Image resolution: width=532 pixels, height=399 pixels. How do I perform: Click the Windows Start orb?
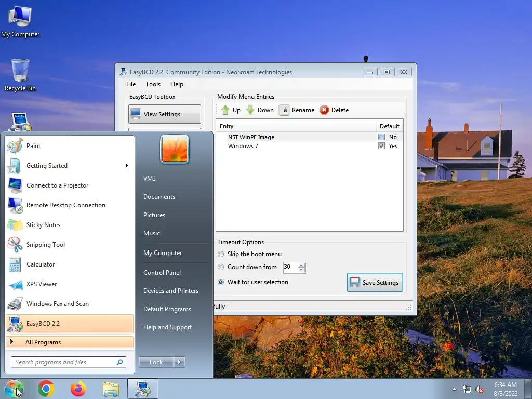[14, 389]
